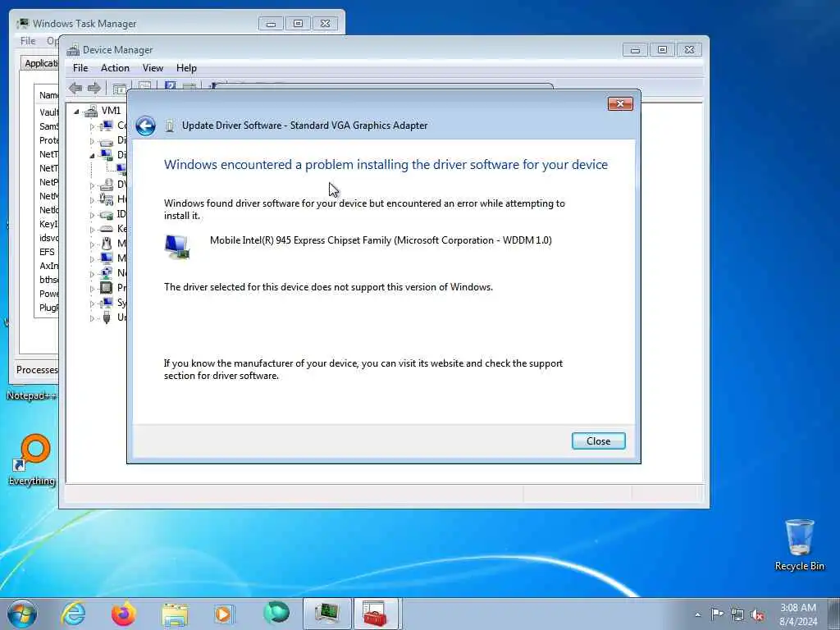Open Windows Media Player from taskbar
840x630 pixels.
pos(223,614)
